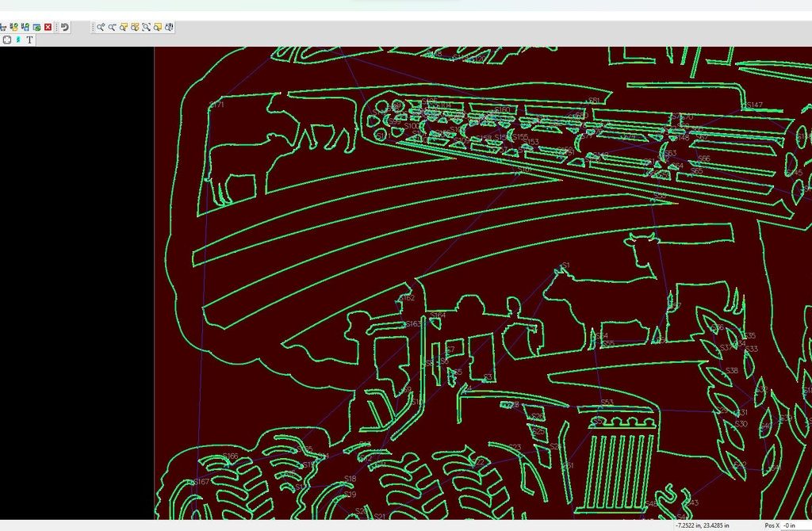
Task: Select the S171 segment label on canvas
Action: [216, 105]
